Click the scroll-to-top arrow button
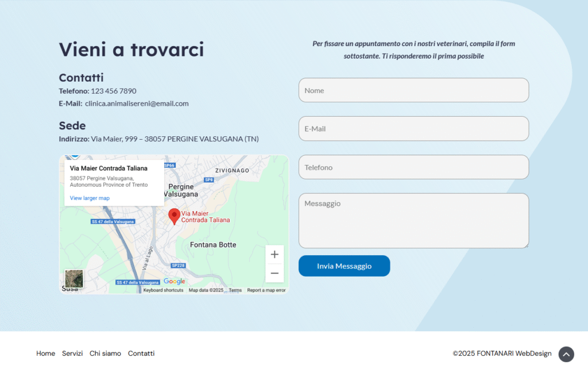Viewport: 588px width, 376px height. tap(566, 354)
